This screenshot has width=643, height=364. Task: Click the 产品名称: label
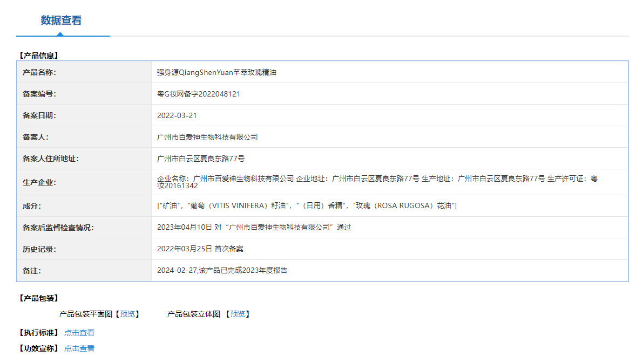(39, 72)
